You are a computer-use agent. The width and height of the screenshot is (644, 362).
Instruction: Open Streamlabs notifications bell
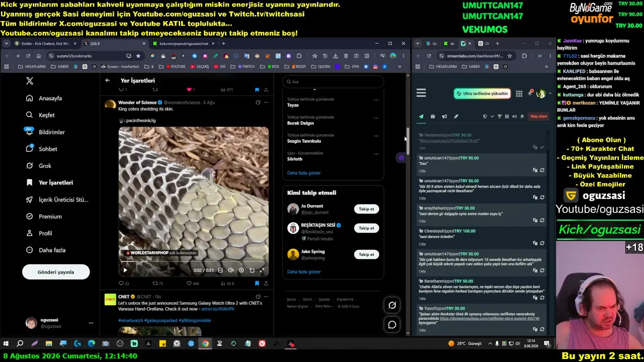(x=530, y=93)
